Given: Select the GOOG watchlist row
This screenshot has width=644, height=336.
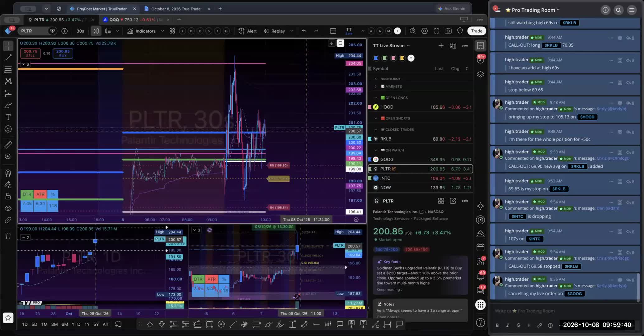Looking at the screenshot, I should pos(420,159).
